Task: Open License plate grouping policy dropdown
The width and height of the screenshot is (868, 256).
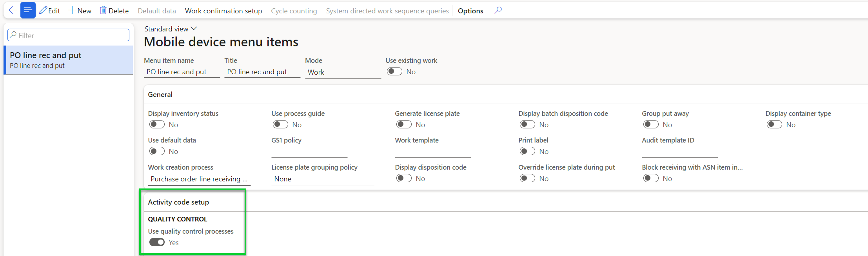Action: (323, 179)
